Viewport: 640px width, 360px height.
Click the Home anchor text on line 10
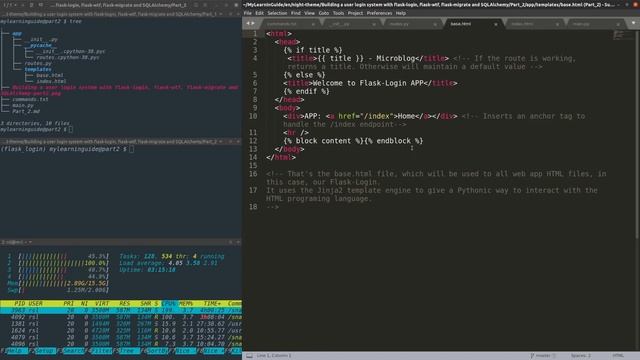point(406,116)
